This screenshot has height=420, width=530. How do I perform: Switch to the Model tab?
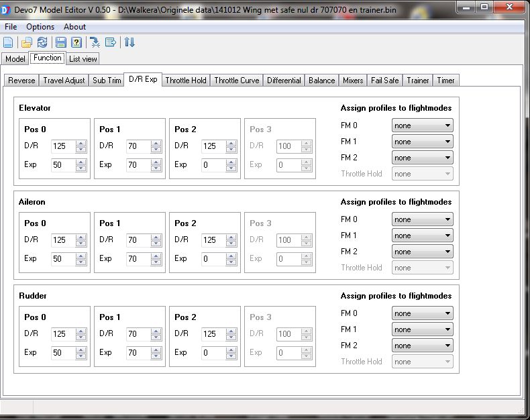[x=15, y=59]
